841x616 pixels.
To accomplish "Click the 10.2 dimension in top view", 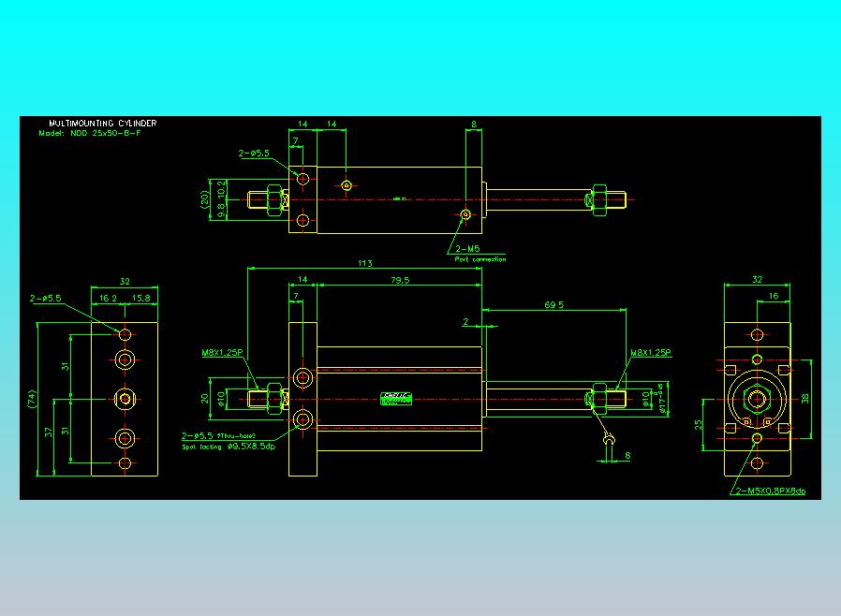I will [x=222, y=189].
